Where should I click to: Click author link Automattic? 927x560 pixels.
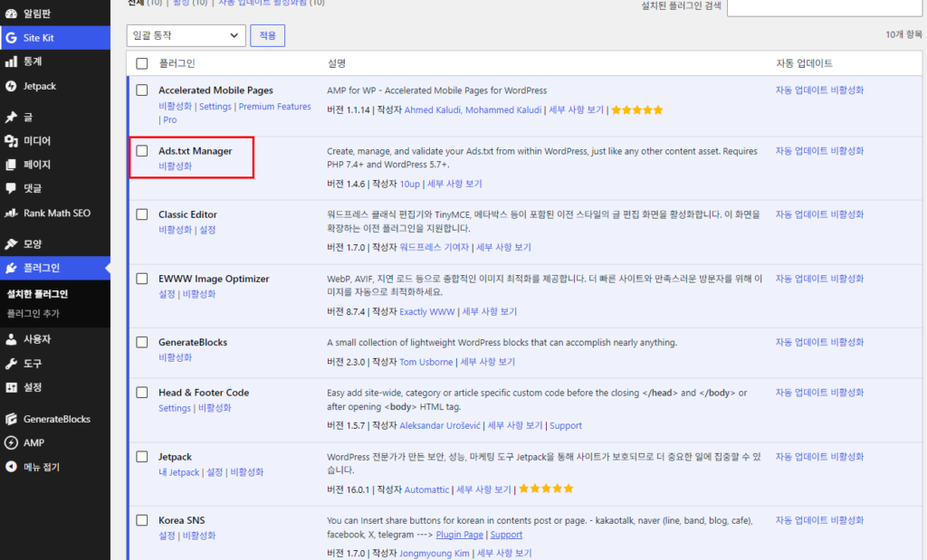[x=427, y=489]
